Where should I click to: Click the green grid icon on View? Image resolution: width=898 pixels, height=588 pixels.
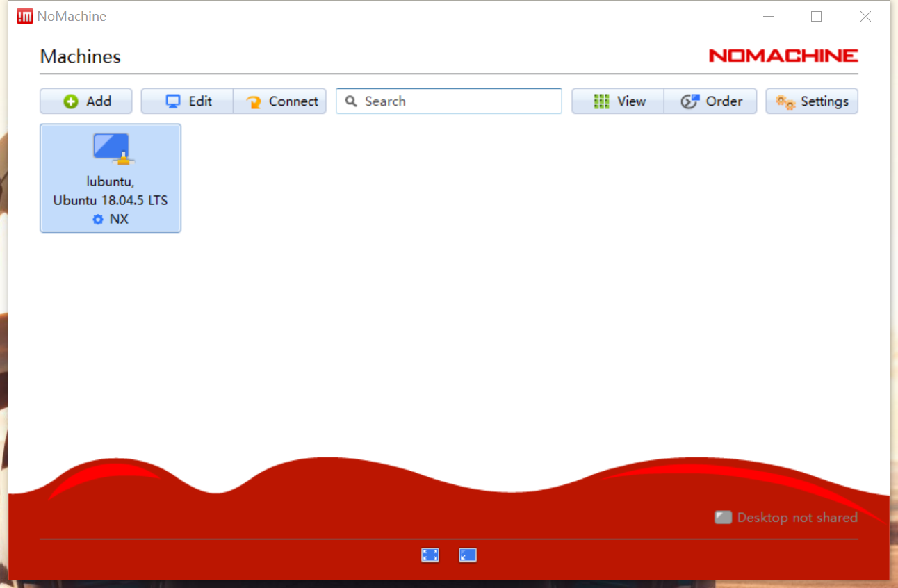click(601, 101)
